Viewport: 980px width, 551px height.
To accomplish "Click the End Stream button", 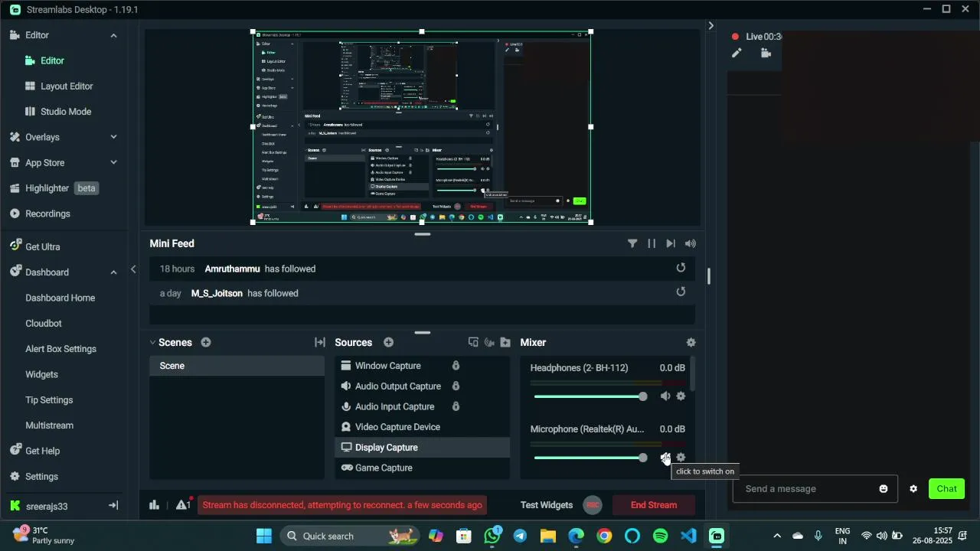I will (x=654, y=505).
